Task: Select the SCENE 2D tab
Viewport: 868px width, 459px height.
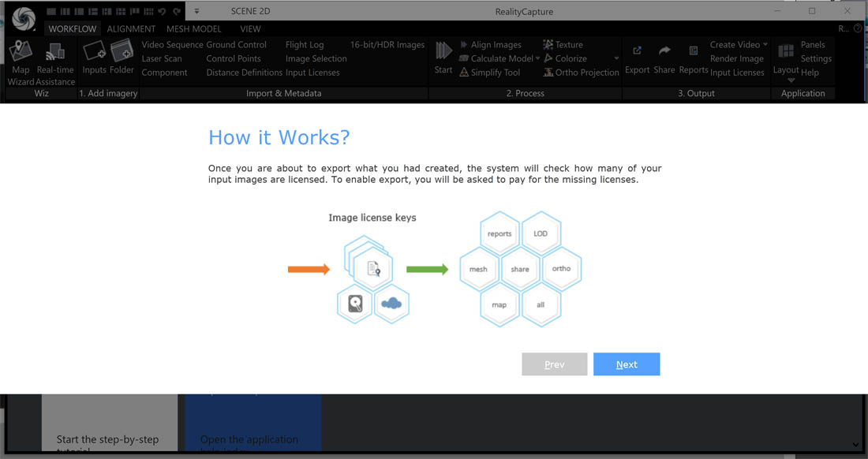Action: click(x=250, y=11)
